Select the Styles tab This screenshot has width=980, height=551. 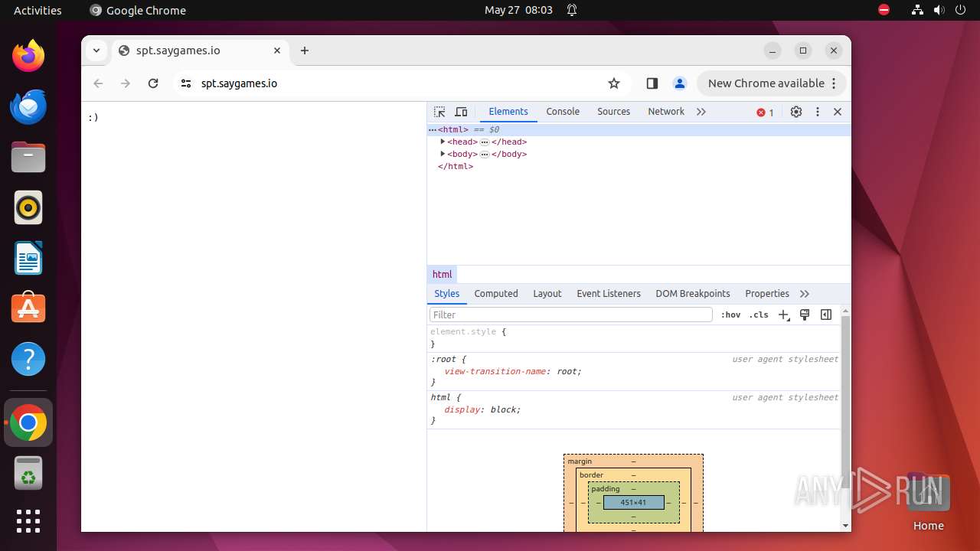pos(447,294)
